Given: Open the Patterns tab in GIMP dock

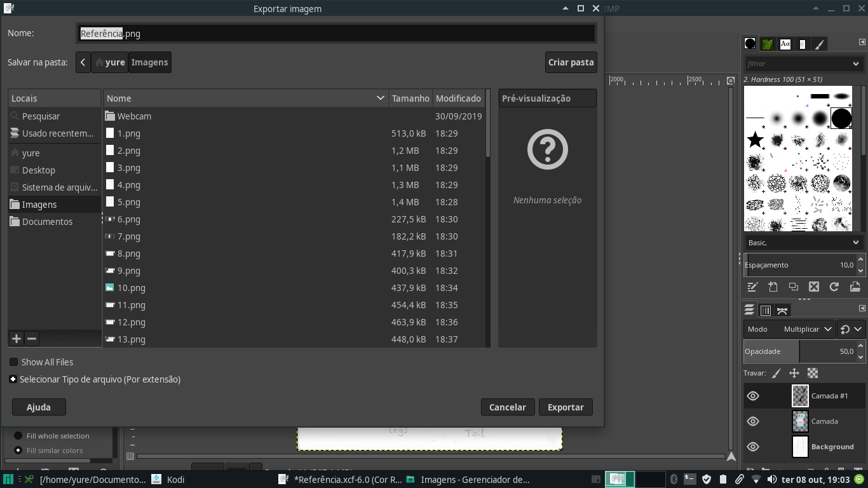Looking at the screenshot, I should 768,44.
